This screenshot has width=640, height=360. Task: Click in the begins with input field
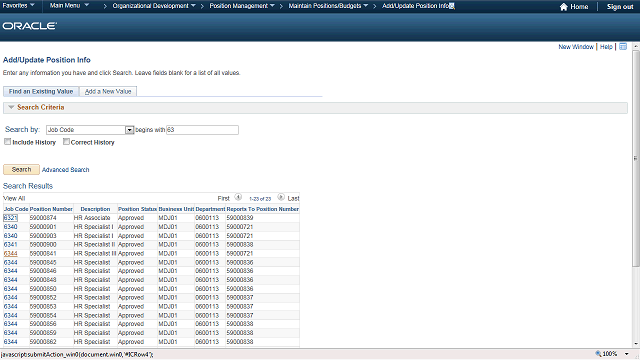click(x=202, y=130)
